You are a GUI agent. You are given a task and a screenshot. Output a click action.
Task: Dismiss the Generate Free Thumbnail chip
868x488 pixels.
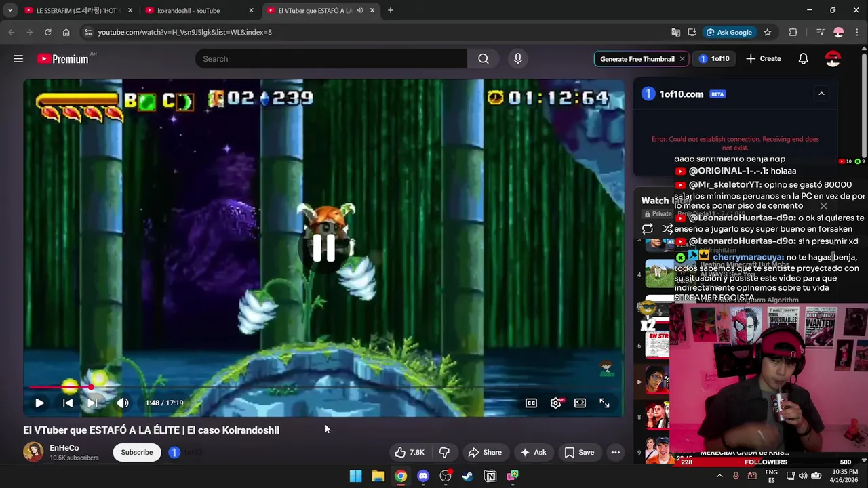tap(682, 59)
